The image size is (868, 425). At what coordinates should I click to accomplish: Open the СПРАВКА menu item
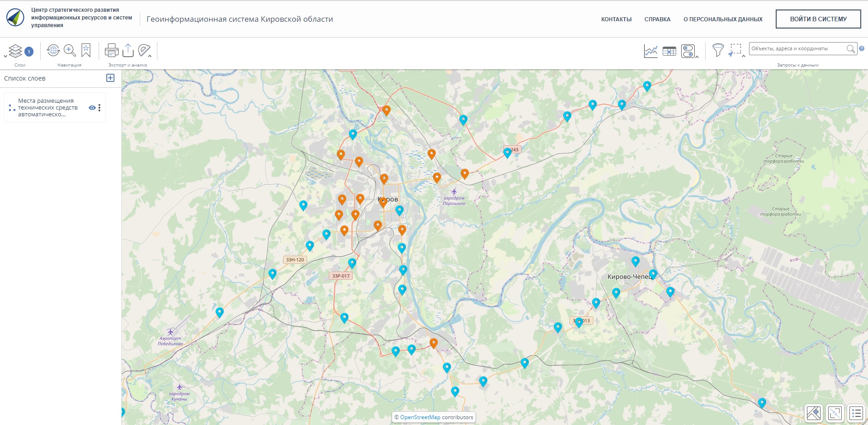pyautogui.click(x=657, y=19)
